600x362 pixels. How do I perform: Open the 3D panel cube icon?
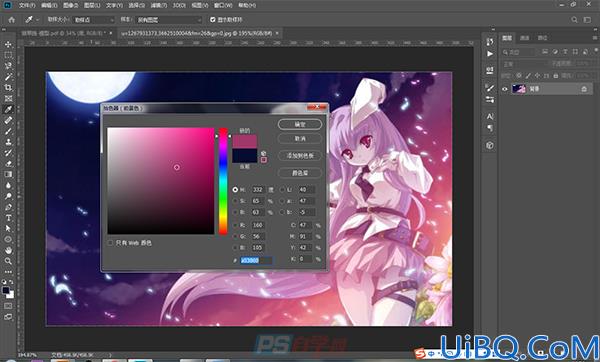(490, 145)
